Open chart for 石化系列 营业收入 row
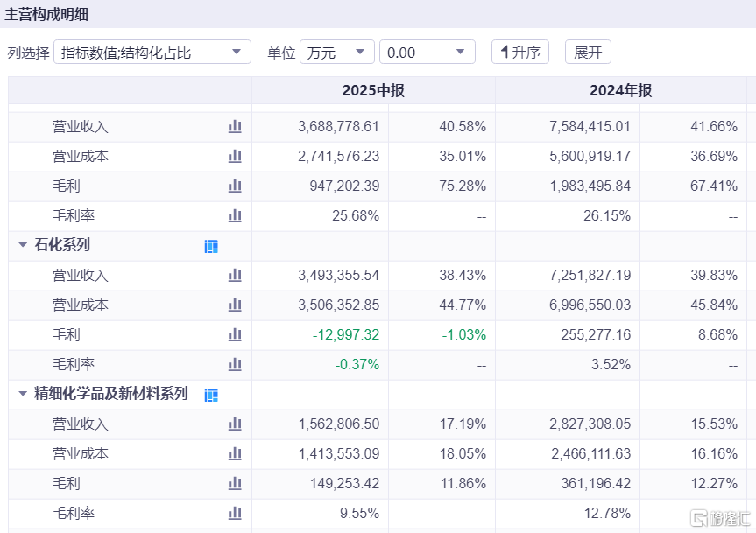 click(x=235, y=276)
